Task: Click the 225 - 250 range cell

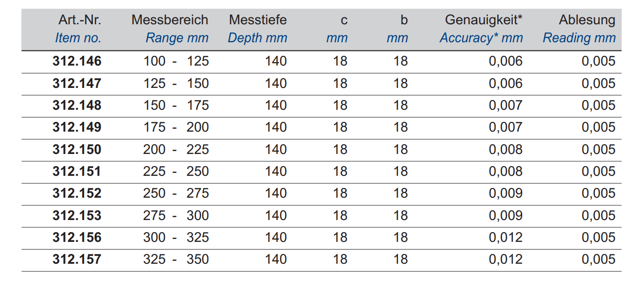Action: [x=176, y=171]
